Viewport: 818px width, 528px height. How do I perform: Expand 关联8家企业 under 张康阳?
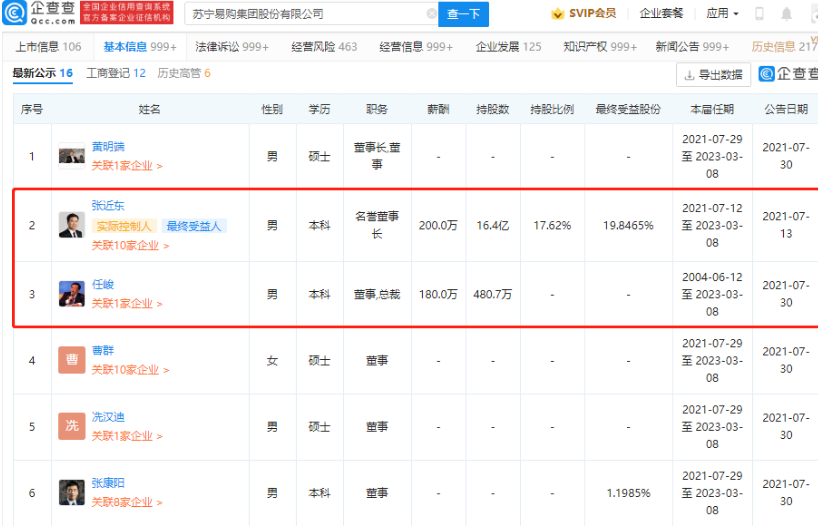(x=127, y=503)
